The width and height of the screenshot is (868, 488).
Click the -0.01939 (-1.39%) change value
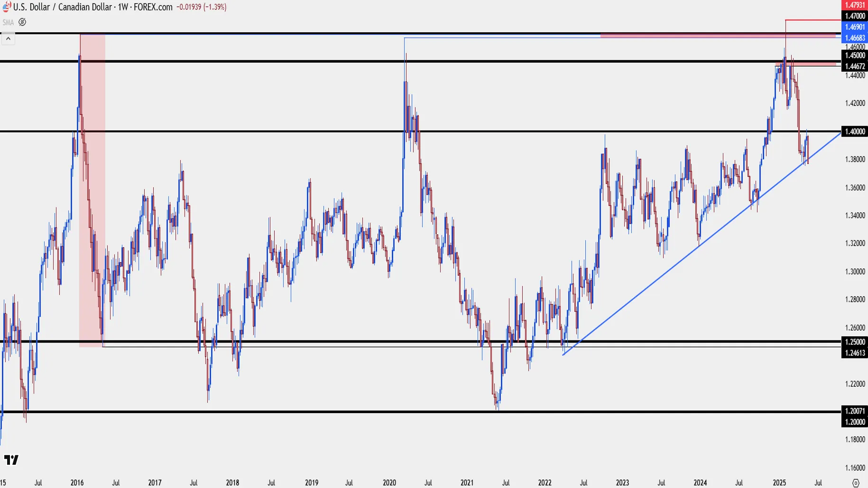point(201,7)
